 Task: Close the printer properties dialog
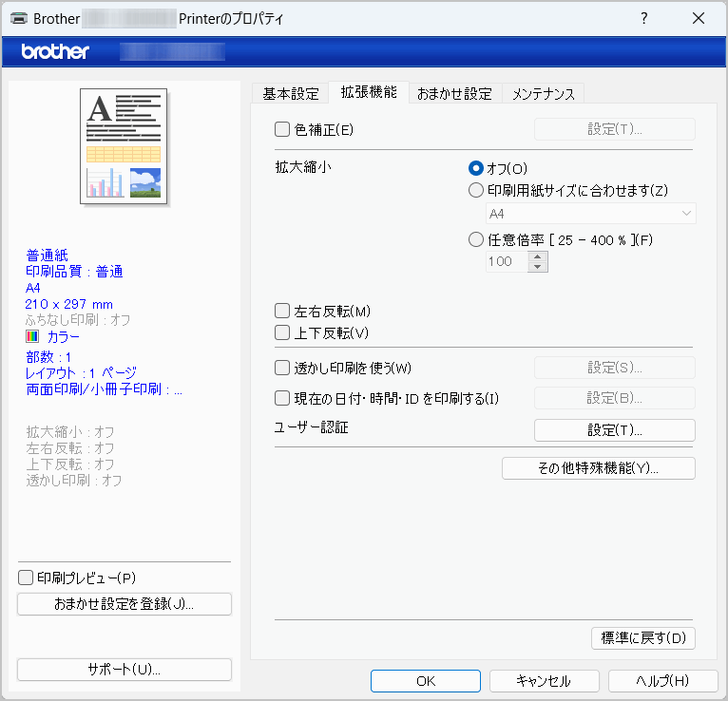tap(699, 19)
